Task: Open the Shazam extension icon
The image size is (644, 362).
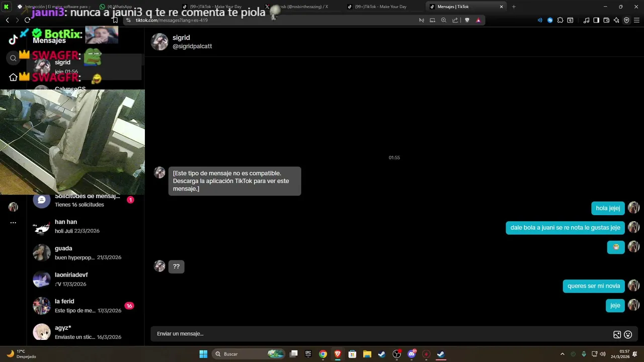Action: tap(550, 20)
